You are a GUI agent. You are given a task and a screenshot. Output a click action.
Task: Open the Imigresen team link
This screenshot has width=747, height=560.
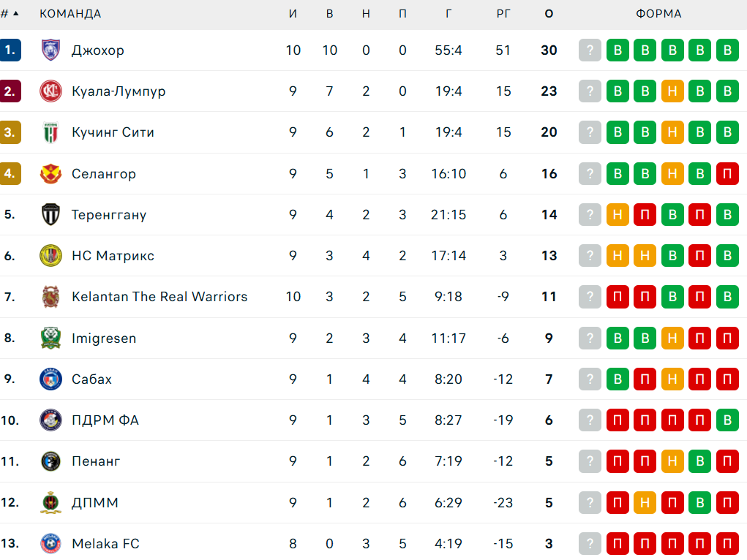tap(104, 338)
